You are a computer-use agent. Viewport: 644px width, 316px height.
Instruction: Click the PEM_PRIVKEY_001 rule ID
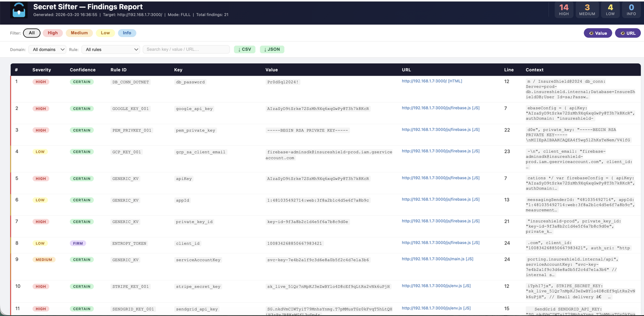[x=132, y=131]
